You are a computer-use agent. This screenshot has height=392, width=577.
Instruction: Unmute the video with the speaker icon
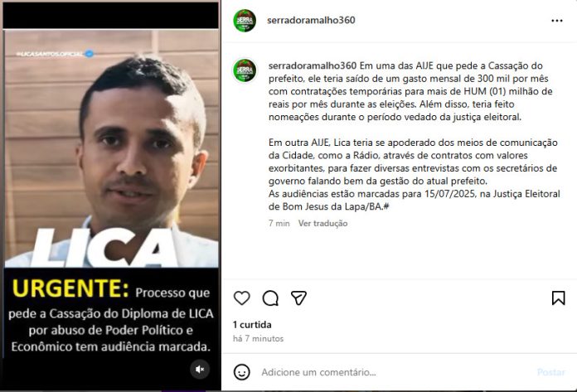(200, 369)
